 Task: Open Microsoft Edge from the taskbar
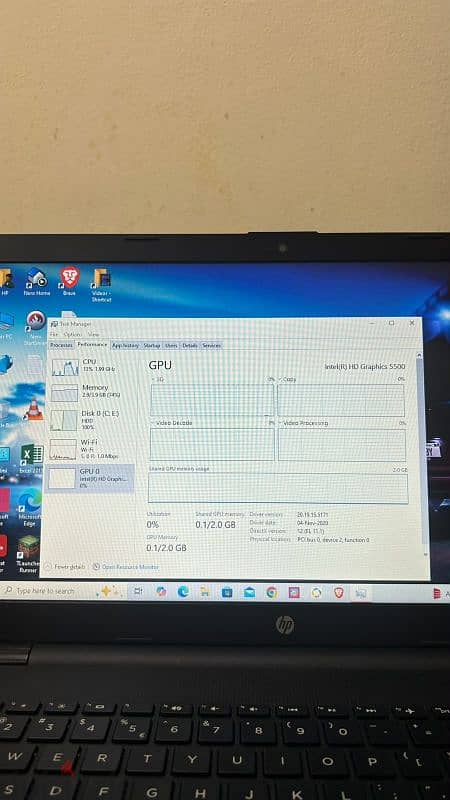(x=183, y=591)
